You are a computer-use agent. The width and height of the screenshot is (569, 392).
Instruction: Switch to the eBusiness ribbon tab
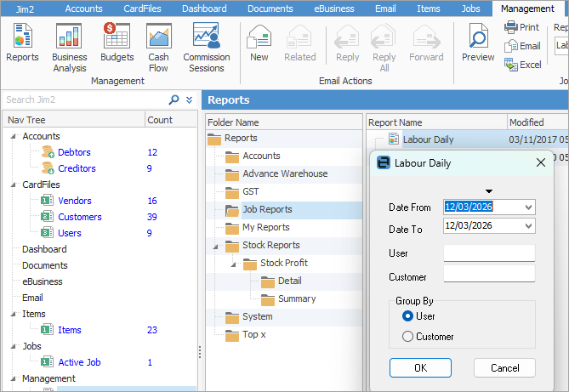334,9
